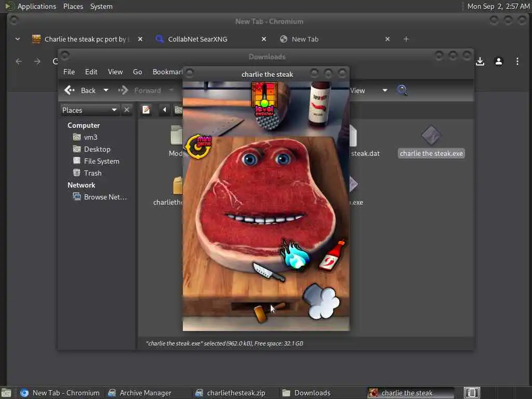Click the file manager status bar text
This screenshot has width=532, height=399.
(x=224, y=343)
